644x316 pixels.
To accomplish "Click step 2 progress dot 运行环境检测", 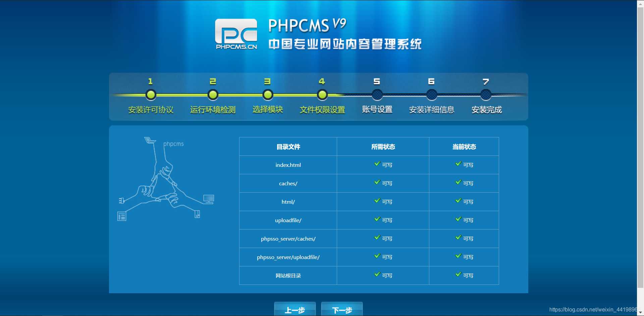I will [213, 95].
